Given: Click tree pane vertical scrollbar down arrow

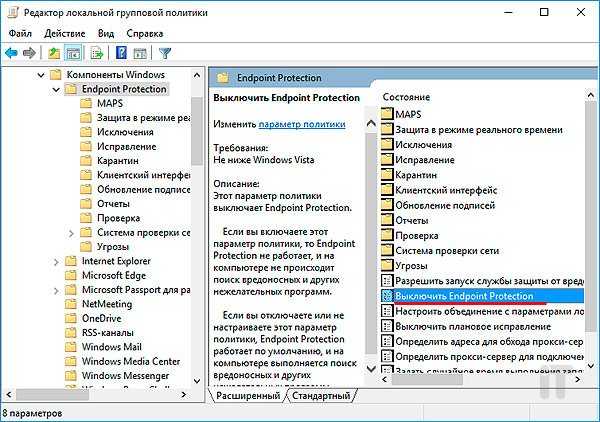Looking at the screenshot, I should pos(197,381).
